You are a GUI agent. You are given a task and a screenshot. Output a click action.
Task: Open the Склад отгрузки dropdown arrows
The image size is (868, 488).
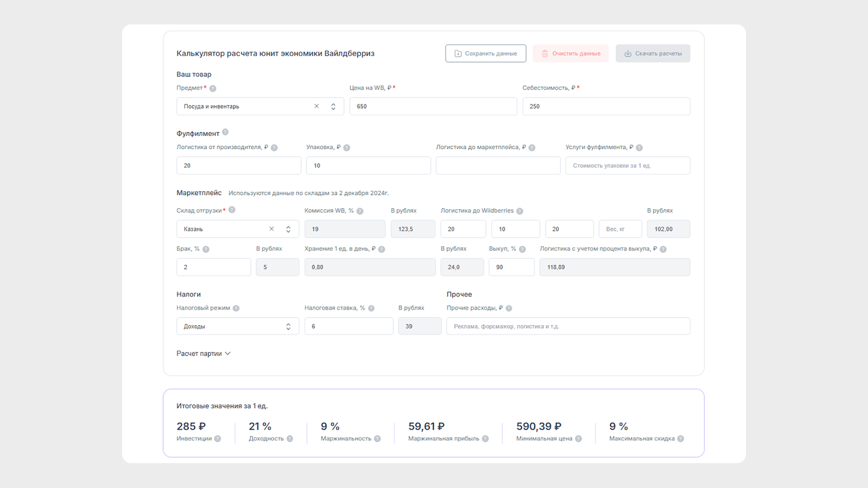tap(288, 229)
